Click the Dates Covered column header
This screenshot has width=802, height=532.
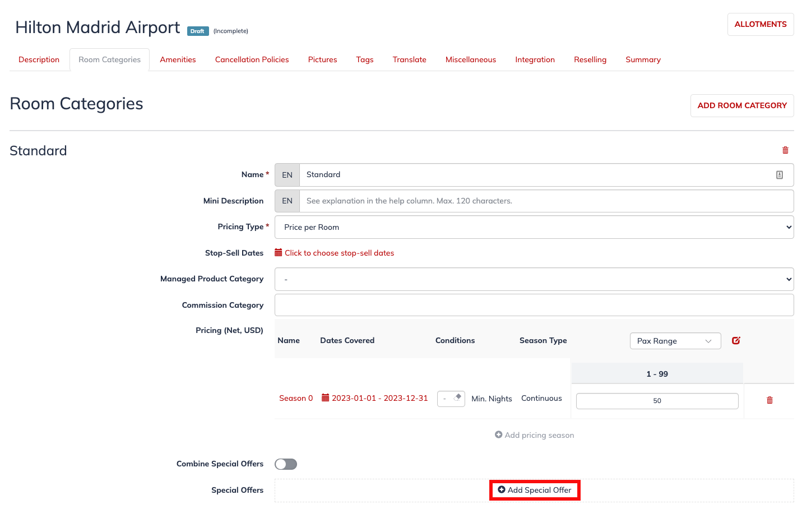point(347,340)
